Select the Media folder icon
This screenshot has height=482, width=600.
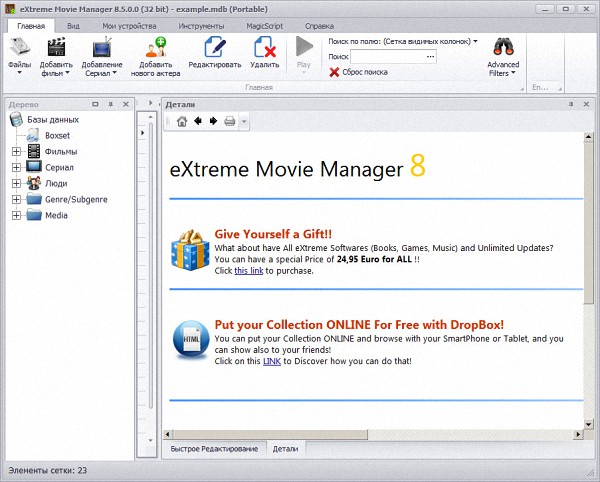click(34, 215)
